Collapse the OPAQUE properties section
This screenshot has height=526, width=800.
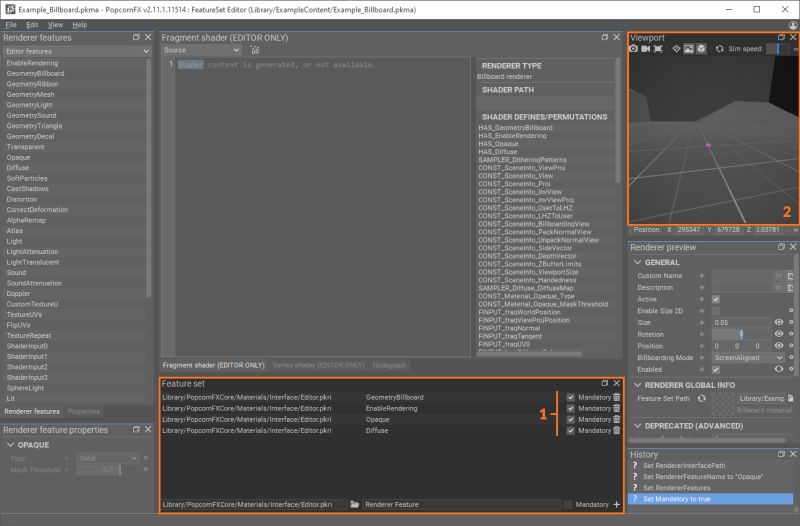click(11, 445)
